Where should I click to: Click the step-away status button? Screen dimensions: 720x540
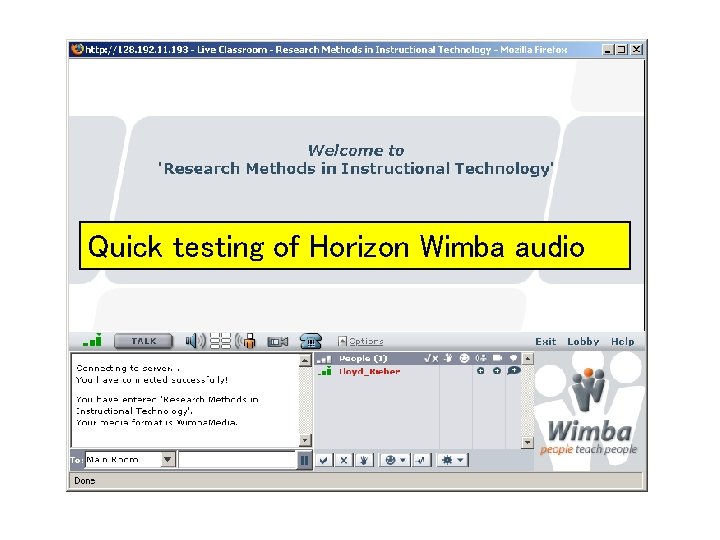coord(421,460)
